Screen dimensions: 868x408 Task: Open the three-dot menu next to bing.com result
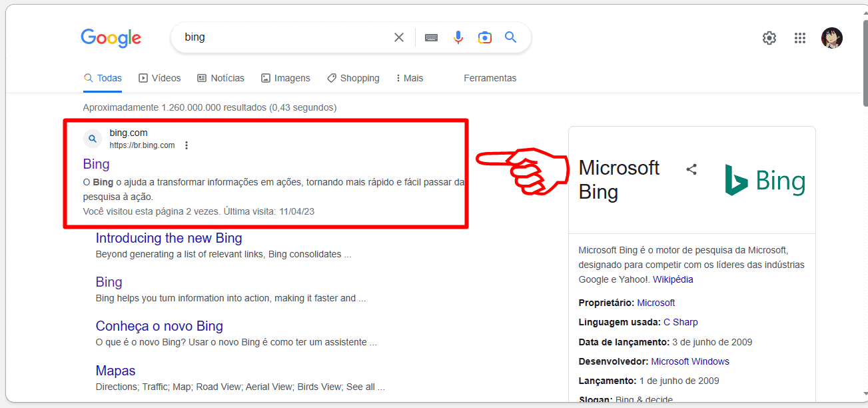click(x=186, y=145)
